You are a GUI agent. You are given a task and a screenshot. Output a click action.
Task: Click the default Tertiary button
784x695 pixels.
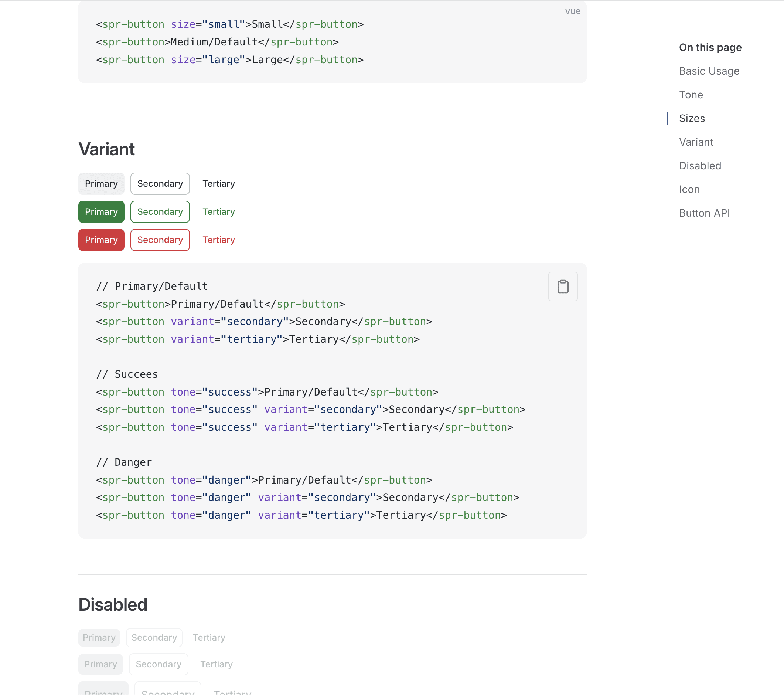point(218,183)
